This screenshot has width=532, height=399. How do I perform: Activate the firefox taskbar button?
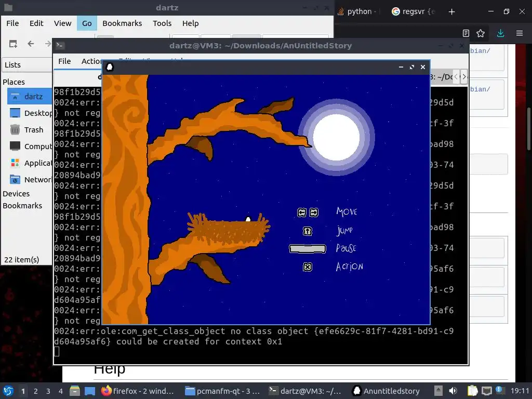click(x=138, y=391)
